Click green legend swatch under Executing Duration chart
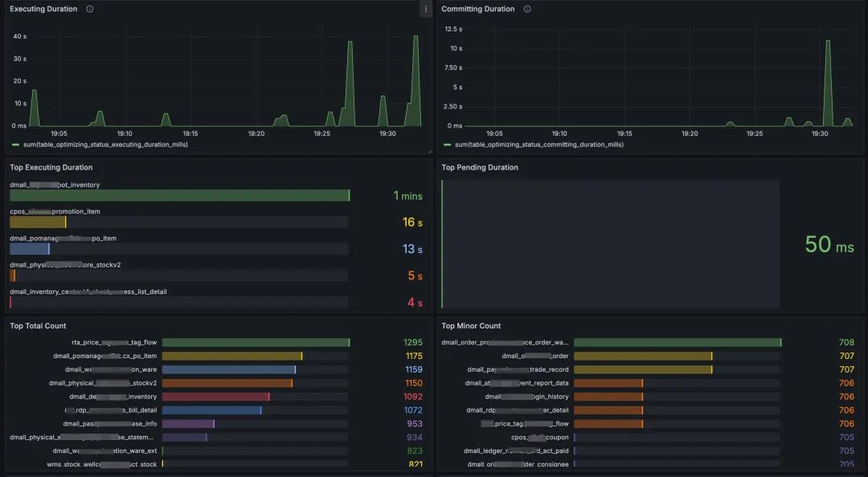This screenshot has width=868, height=477. point(15,145)
